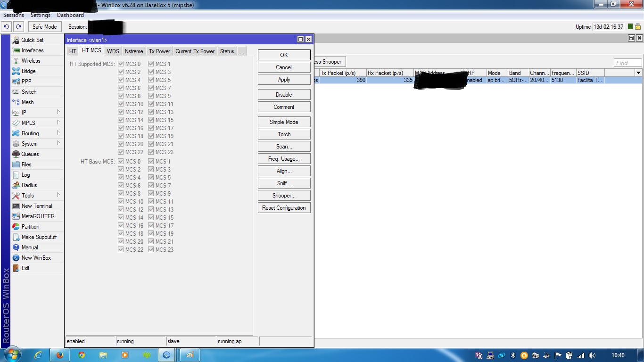Click the Redo arrow in toolbar
Image resolution: width=644 pixels, height=362 pixels.
coord(18,27)
